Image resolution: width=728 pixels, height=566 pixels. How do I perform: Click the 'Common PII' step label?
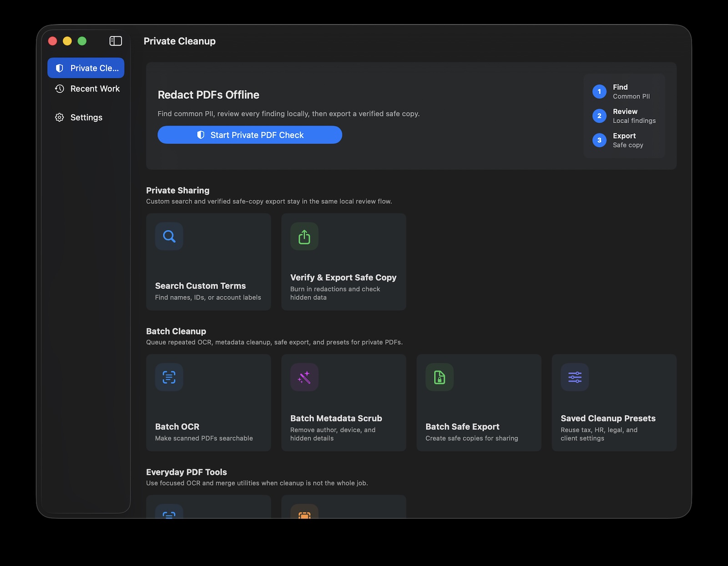632,96
